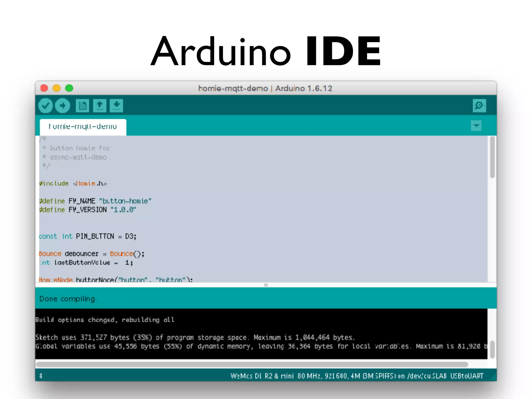Open the tab options dropdown arrow

(x=476, y=126)
